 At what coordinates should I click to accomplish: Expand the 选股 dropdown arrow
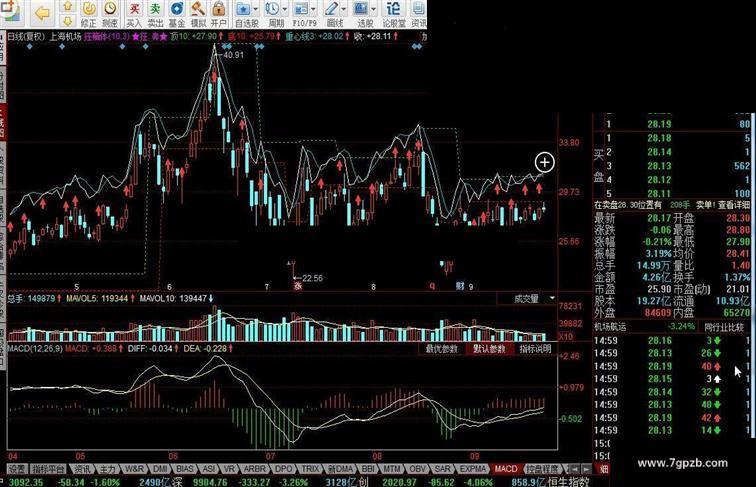373,10
